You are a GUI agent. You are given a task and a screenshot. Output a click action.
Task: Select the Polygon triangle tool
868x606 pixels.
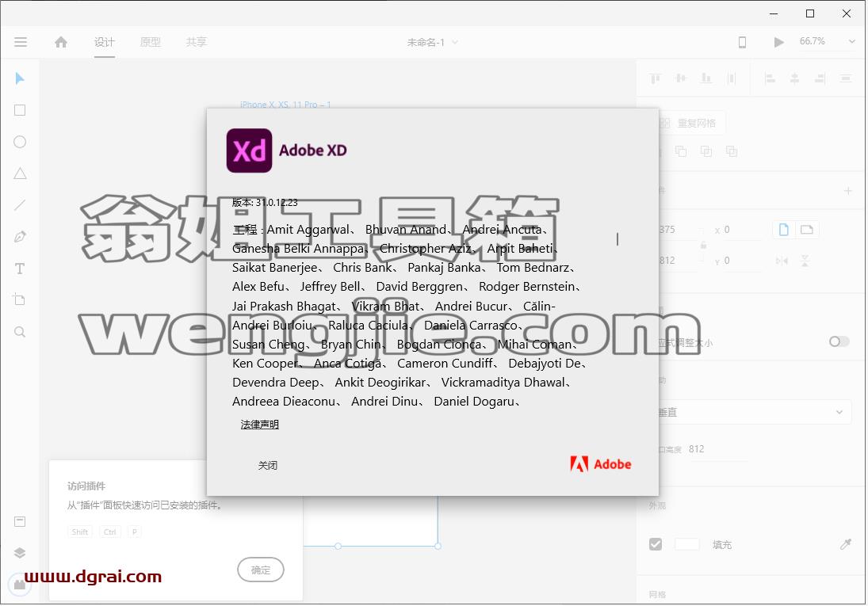point(20,173)
